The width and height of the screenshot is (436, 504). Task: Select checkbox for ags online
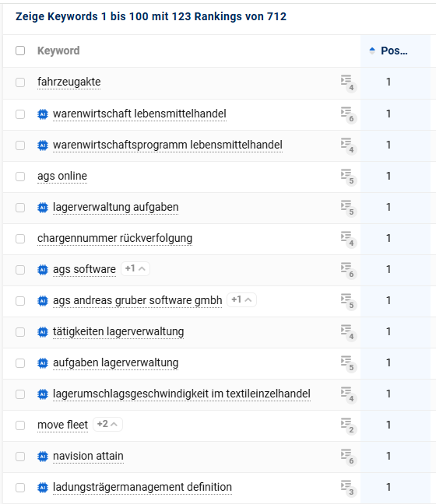(x=20, y=177)
